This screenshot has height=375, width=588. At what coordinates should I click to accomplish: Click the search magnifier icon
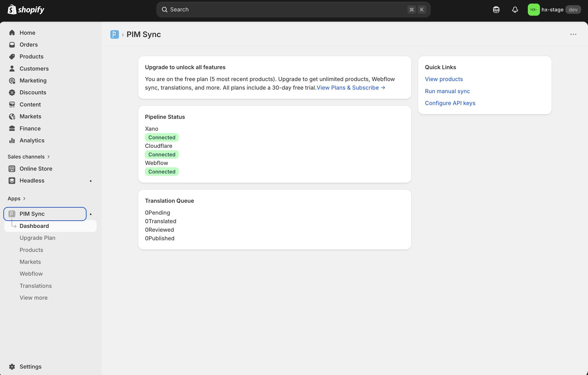tap(165, 10)
